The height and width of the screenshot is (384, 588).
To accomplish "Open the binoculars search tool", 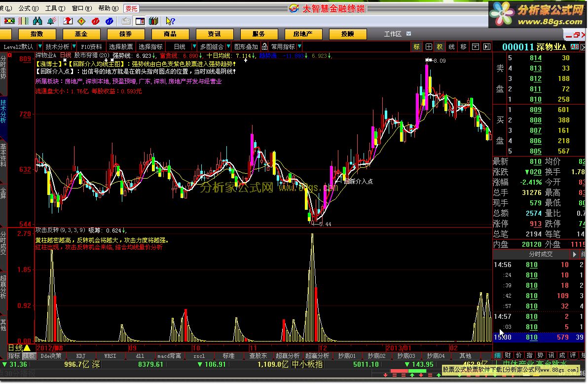I will pos(37,21).
